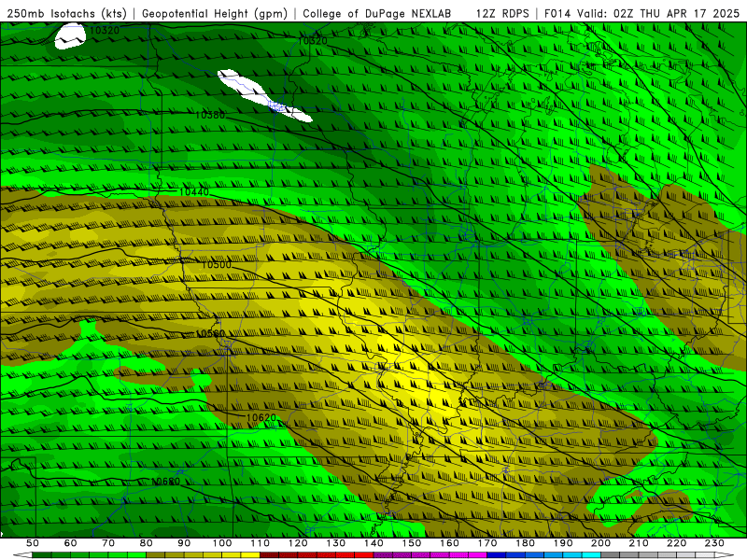Image resolution: width=747 pixels, height=560 pixels.
Task: Select the olive swatch just after 80
Action: 156,555
